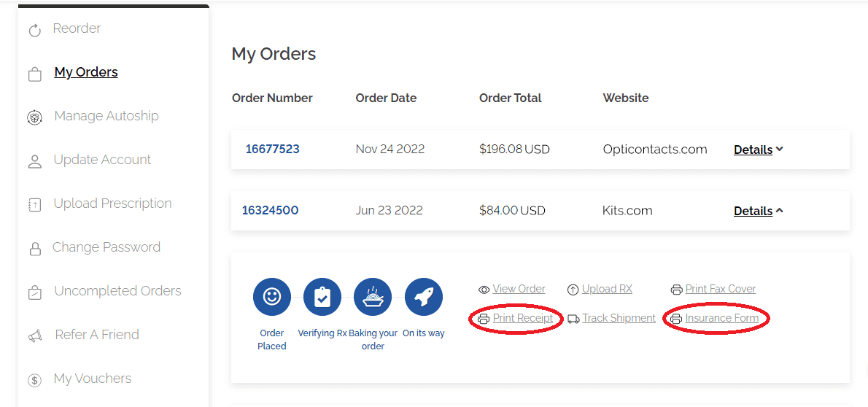Go to Update Account in sidebar

102,160
